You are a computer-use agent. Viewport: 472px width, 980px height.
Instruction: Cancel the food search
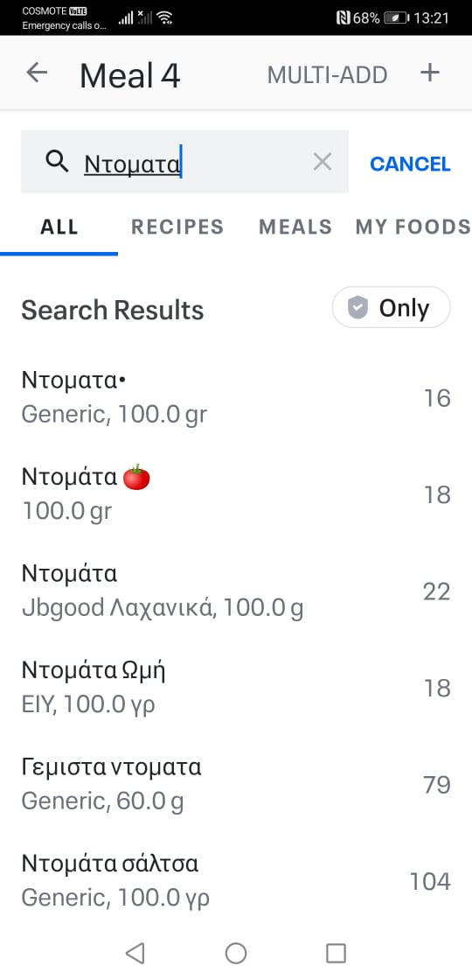tap(410, 164)
